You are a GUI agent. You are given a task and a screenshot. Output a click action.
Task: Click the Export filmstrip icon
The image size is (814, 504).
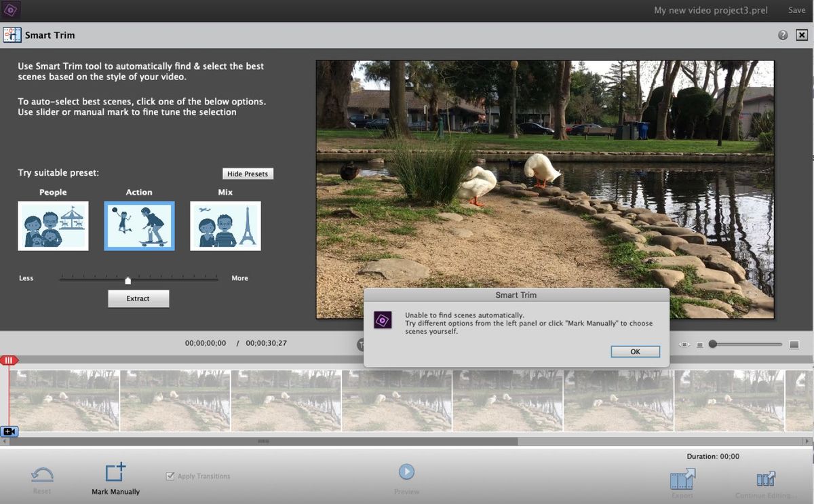(x=682, y=480)
